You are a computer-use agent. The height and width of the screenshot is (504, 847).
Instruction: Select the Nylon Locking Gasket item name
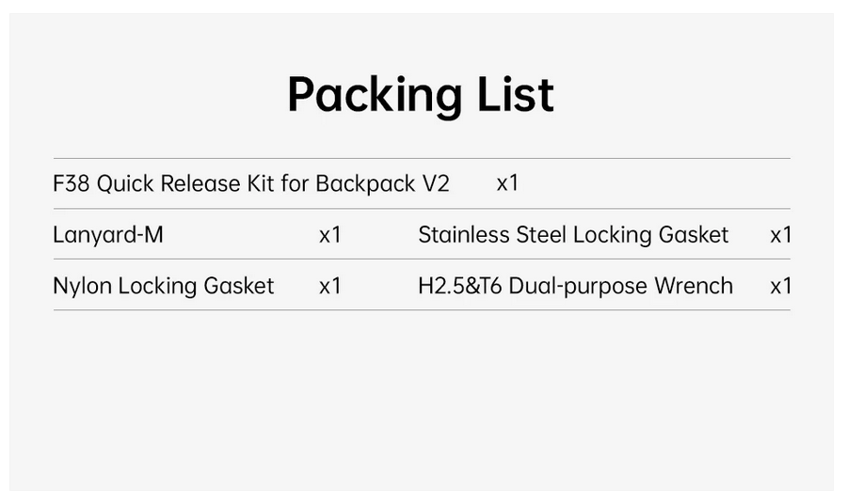tap(164, 286)
